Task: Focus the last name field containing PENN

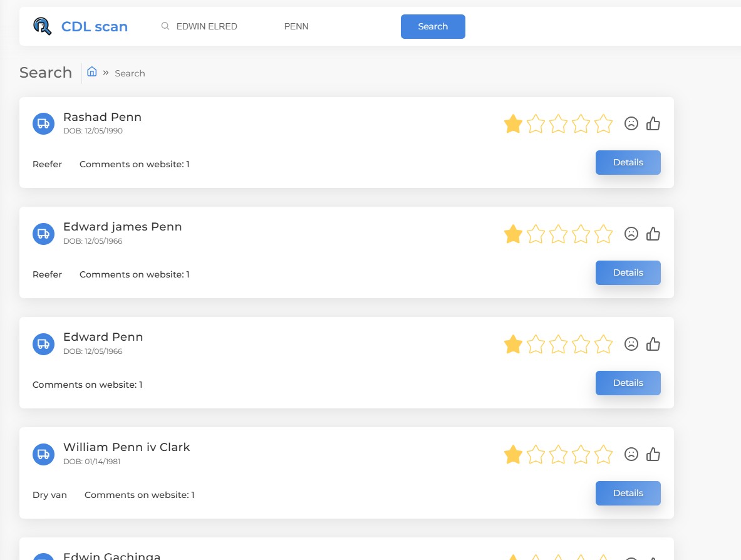Action: point(296,26)
